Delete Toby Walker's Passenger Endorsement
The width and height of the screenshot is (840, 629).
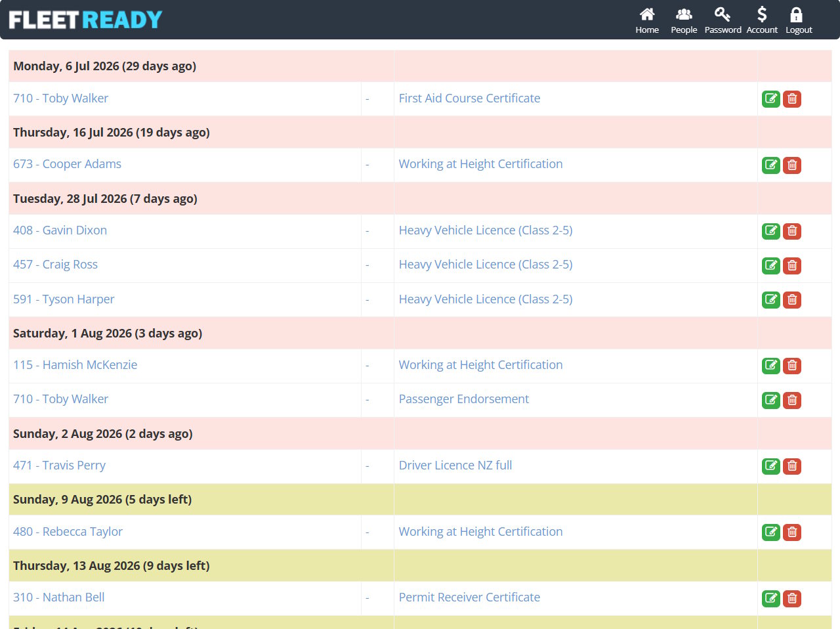792,400
